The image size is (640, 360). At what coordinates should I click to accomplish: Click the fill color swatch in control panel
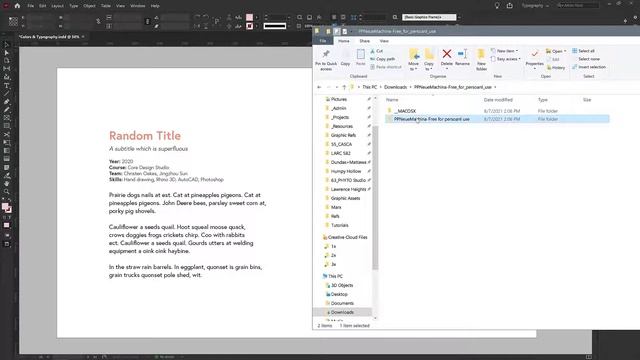click(249, 18)
